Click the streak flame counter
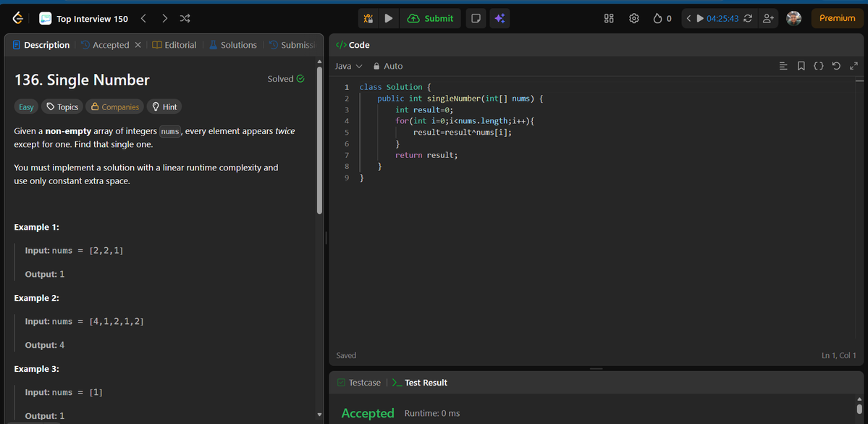 point(662,18)
